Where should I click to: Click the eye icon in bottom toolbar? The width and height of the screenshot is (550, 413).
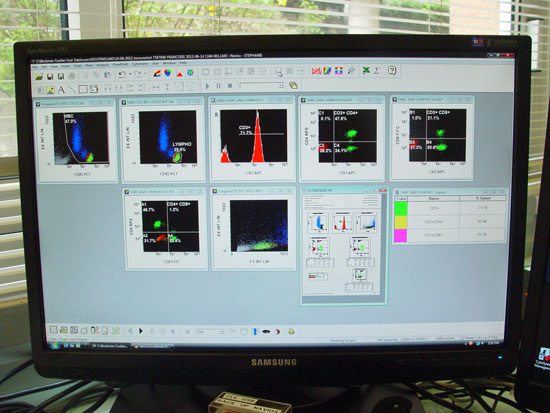click(x=266, y=331)
